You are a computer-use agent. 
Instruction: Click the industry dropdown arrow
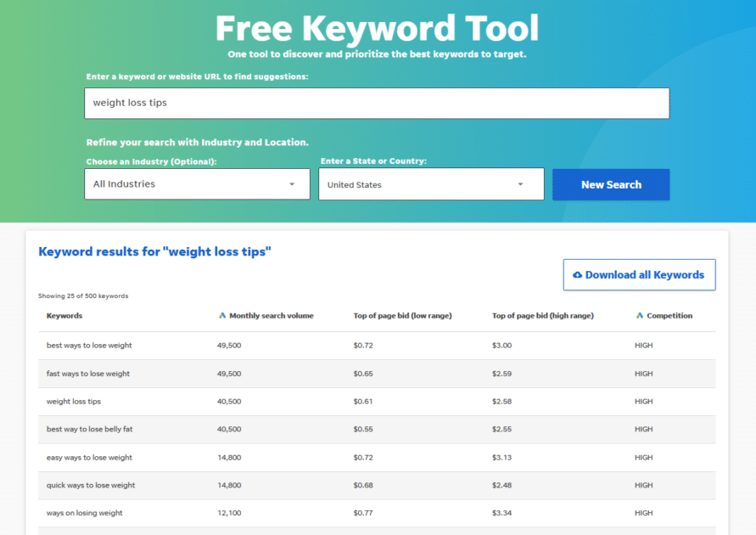pyautogui.click(x=292, y=184)
